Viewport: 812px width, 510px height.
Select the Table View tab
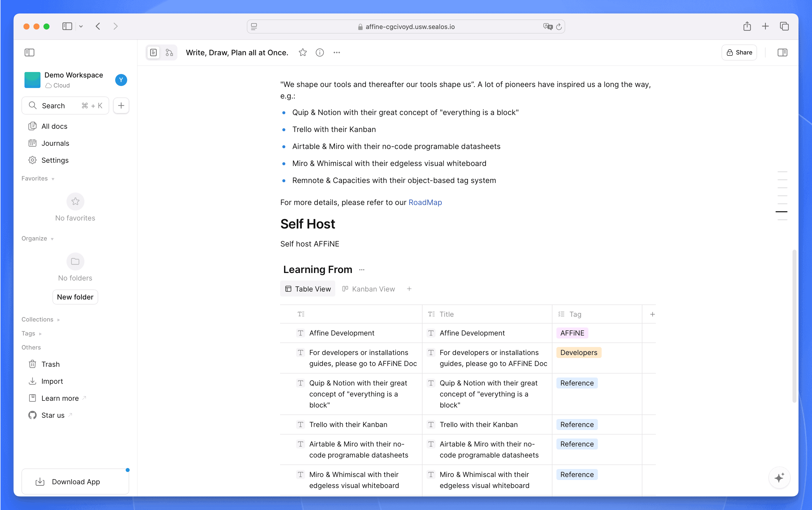[x=307, y=289]
